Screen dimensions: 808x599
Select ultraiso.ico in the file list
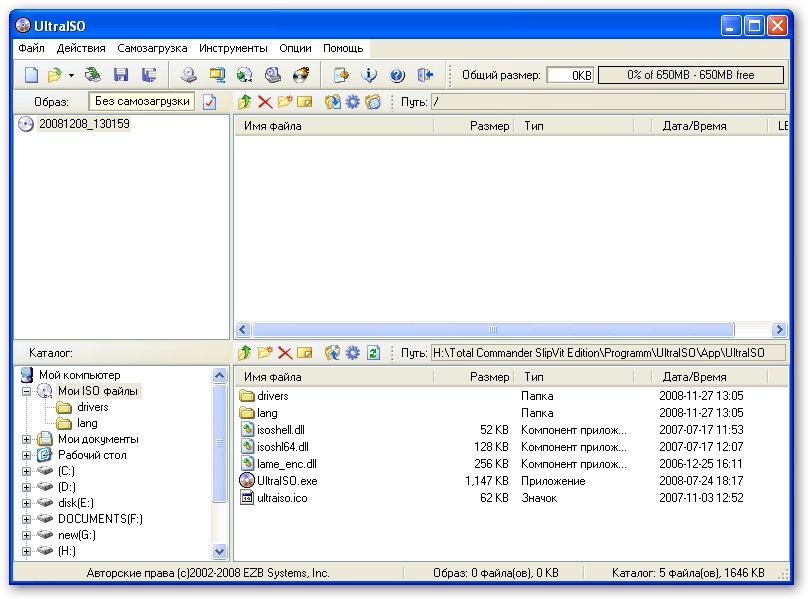click(282, 498)
